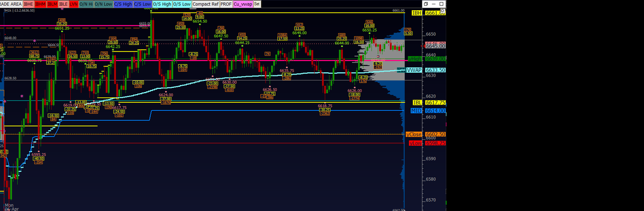
Task: Toggle the O/N Hi reference line
Action: tap(86, 4)
